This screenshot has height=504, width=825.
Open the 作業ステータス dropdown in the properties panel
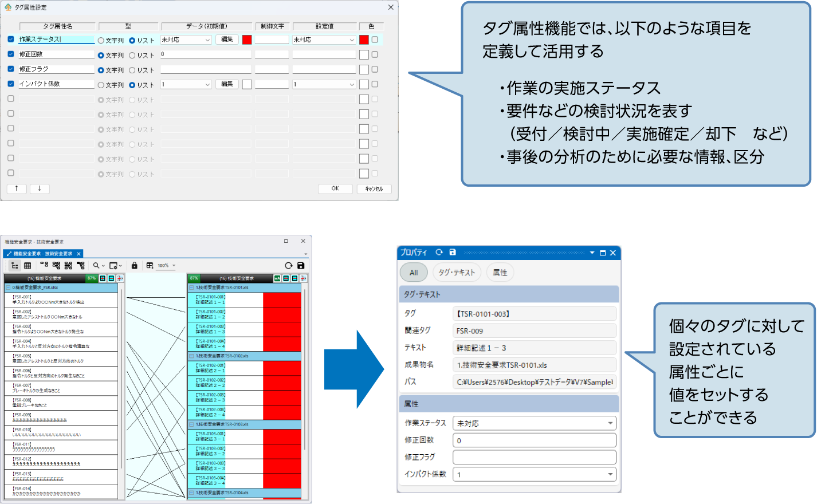click(610, 424)
